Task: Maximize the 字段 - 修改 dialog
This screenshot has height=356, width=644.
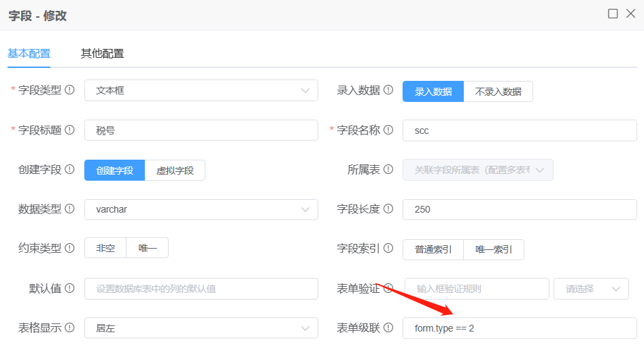Action: point(613,14)
